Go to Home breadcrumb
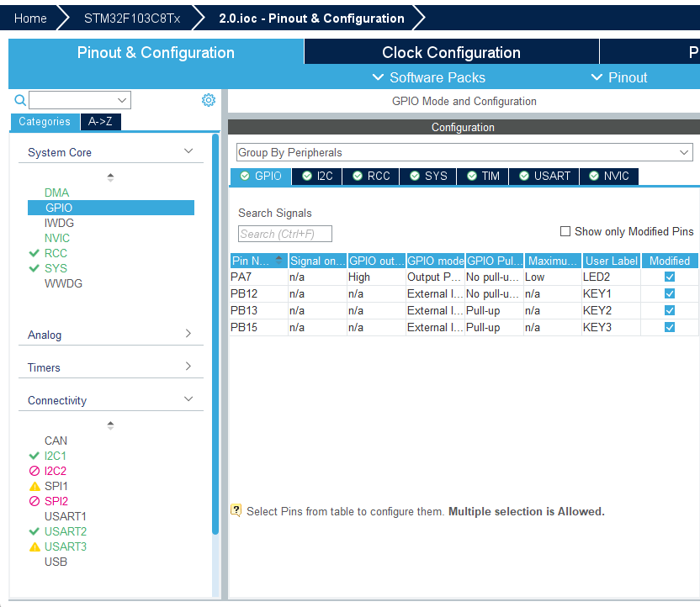 [30, 18]
